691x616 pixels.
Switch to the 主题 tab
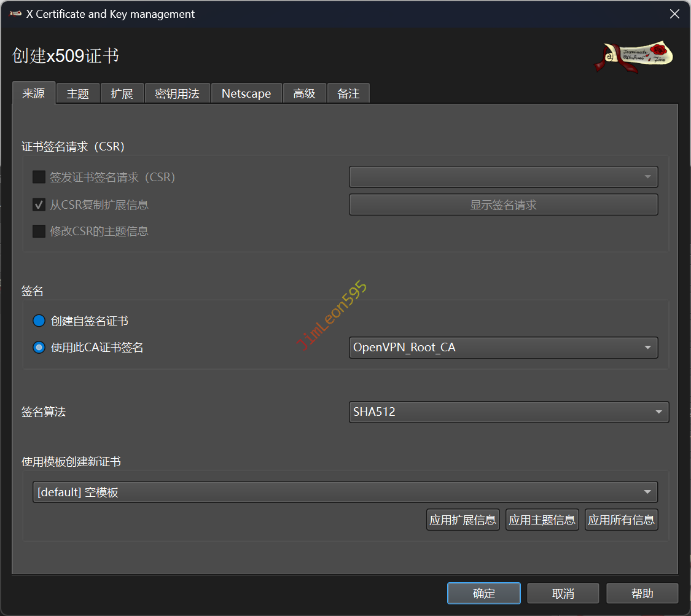click(78, 94)
